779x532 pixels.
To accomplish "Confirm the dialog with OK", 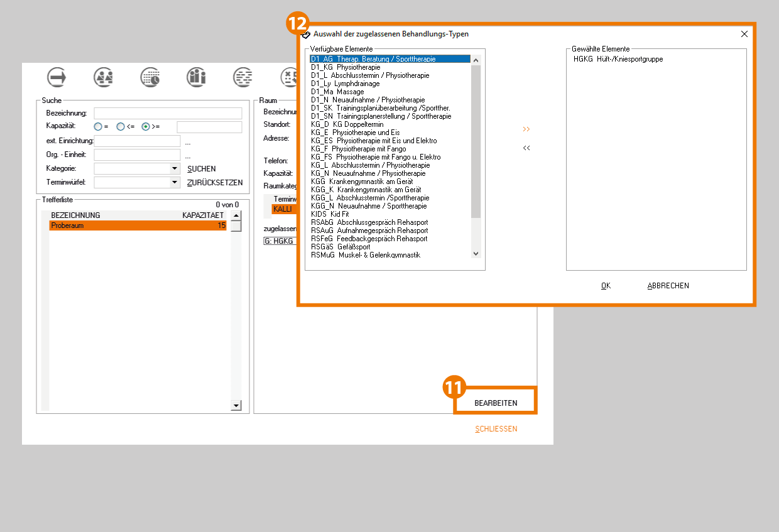I will click(x=606, y=286).
